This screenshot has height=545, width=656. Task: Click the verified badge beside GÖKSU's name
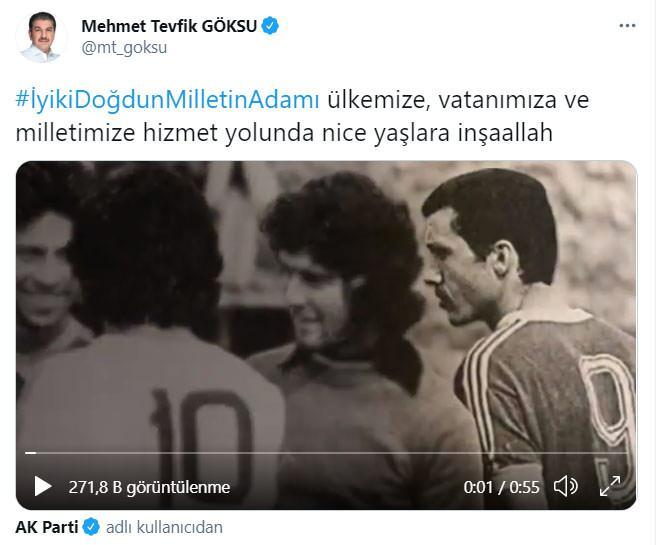pyautogui.click(x=270, y=26)
